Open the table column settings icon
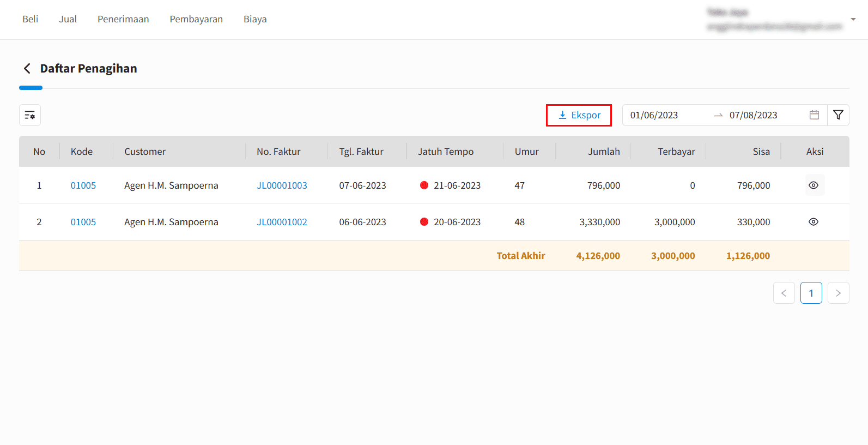Viewport: 868px width, 445px height. 30,115
